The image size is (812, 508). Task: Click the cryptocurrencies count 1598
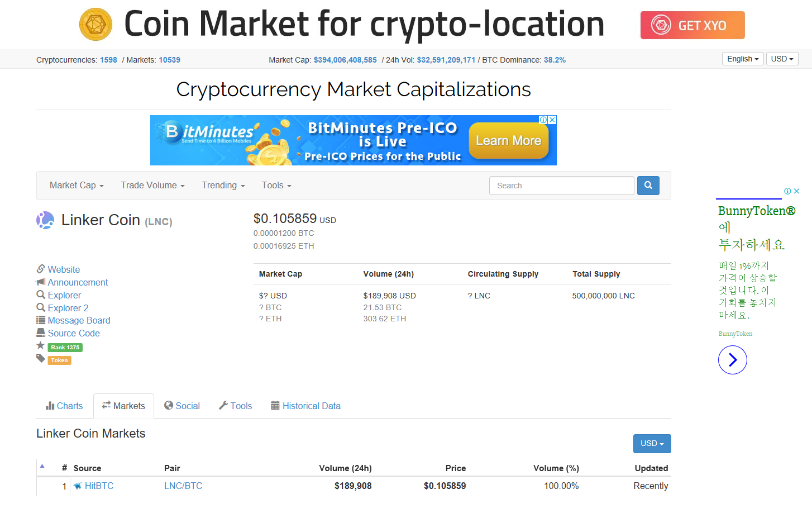click(108, 60)
